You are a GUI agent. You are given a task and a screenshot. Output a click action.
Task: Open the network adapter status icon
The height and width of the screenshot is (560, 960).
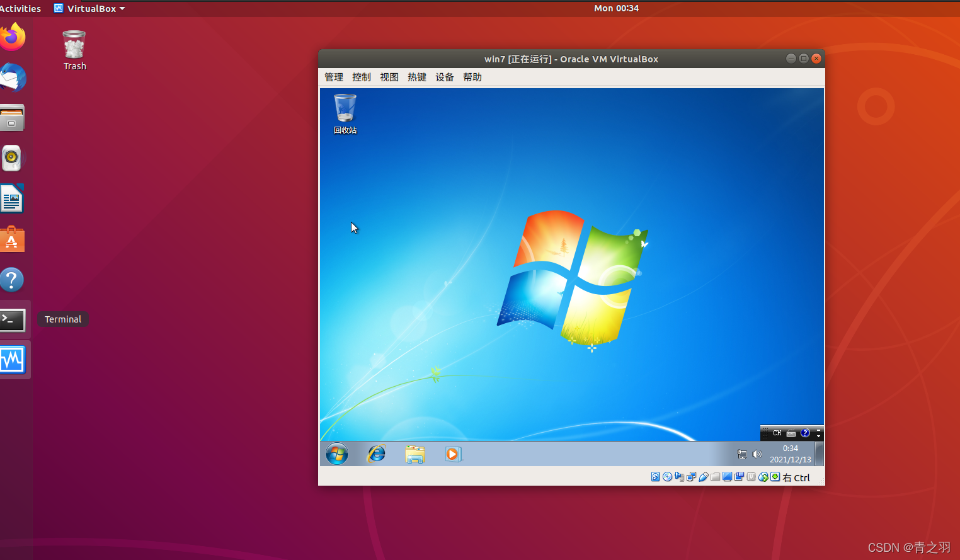[691, 477]
